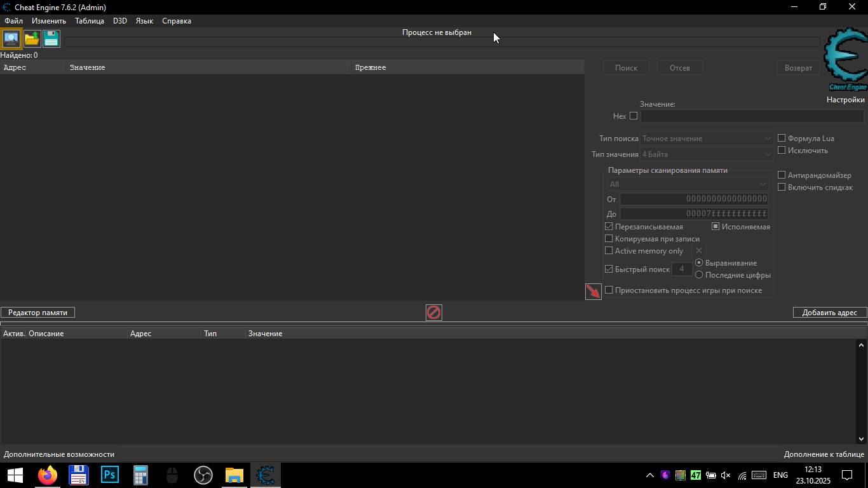Enable the Hex checkbox

[634, 116]
